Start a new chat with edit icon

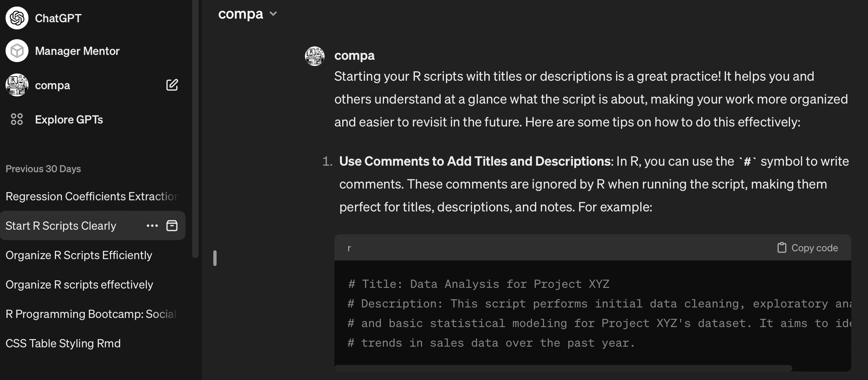[x=172, y=85]
